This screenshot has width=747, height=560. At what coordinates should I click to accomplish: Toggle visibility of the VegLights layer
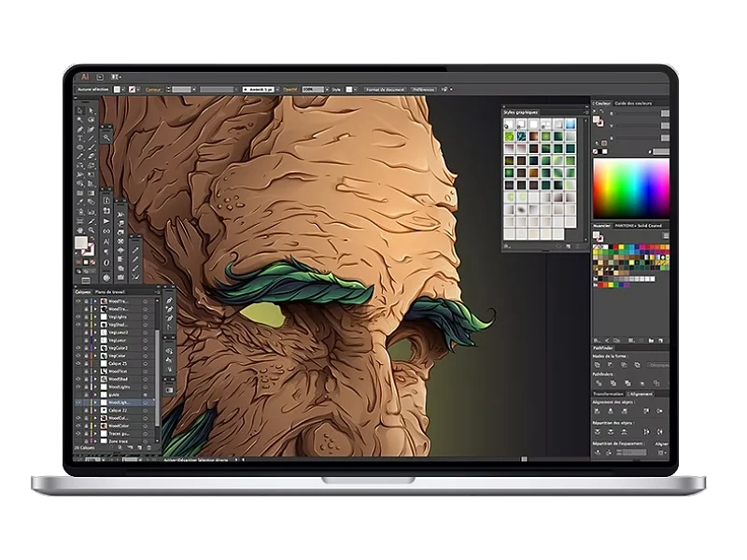coord(78,316)
